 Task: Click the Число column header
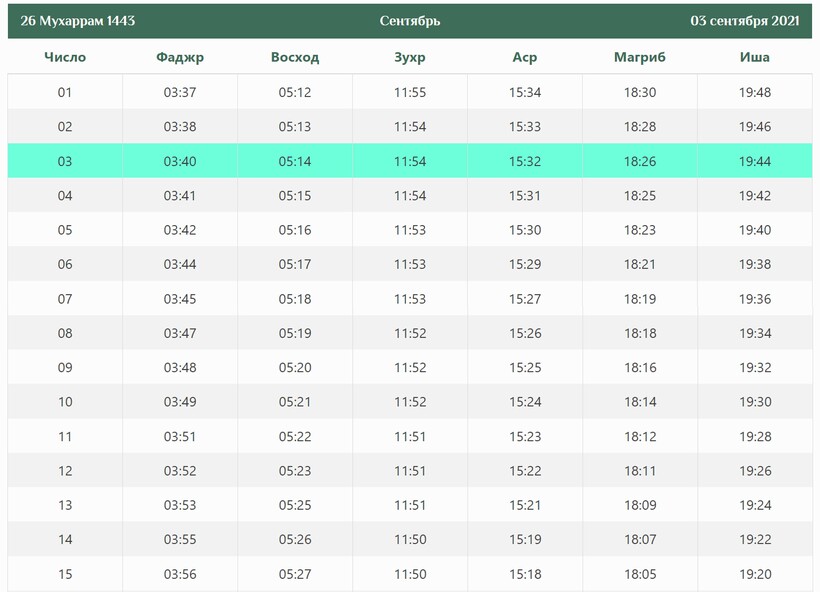click(x=65, y=57)
